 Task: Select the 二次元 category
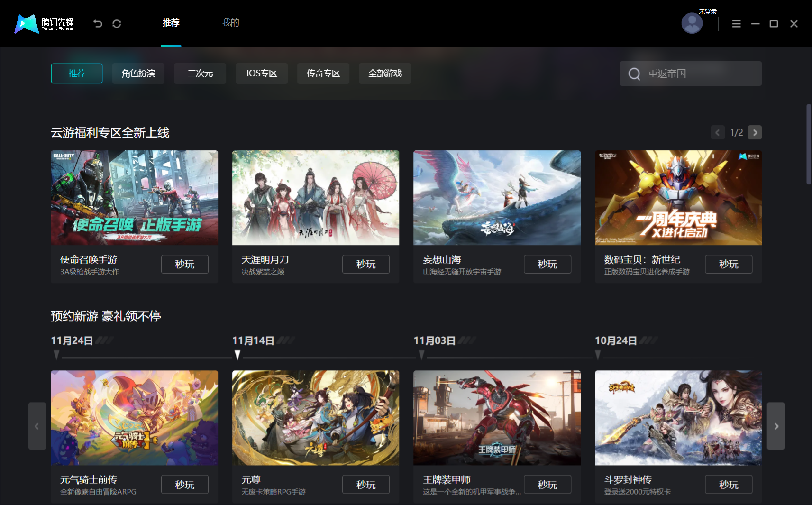point(200,73)
